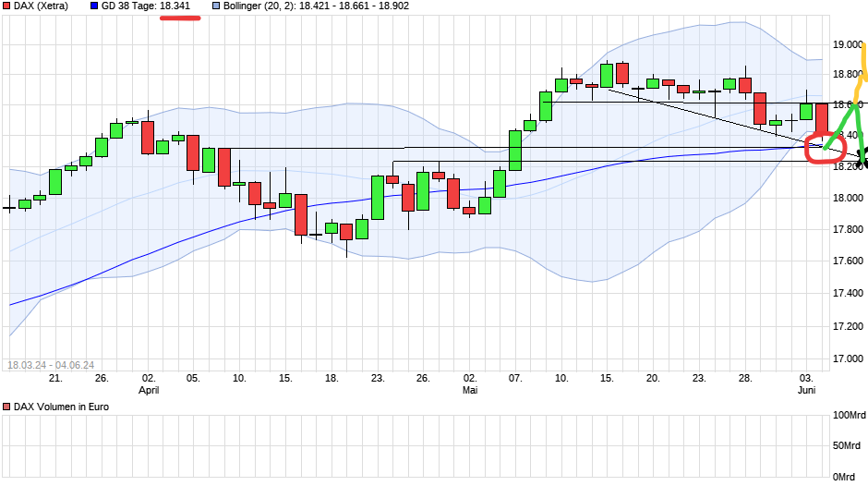
Task: Click the 20. date axis label
Action: coord(653,378)
